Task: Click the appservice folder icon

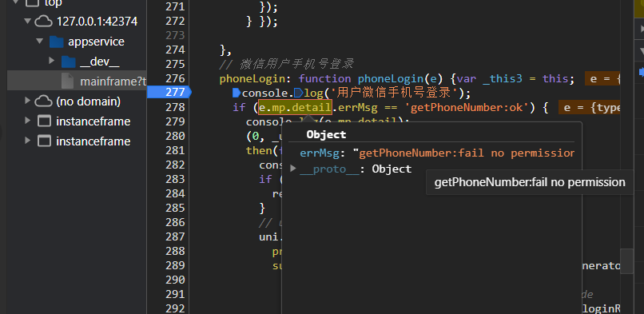Action: (x=56, y=42)
